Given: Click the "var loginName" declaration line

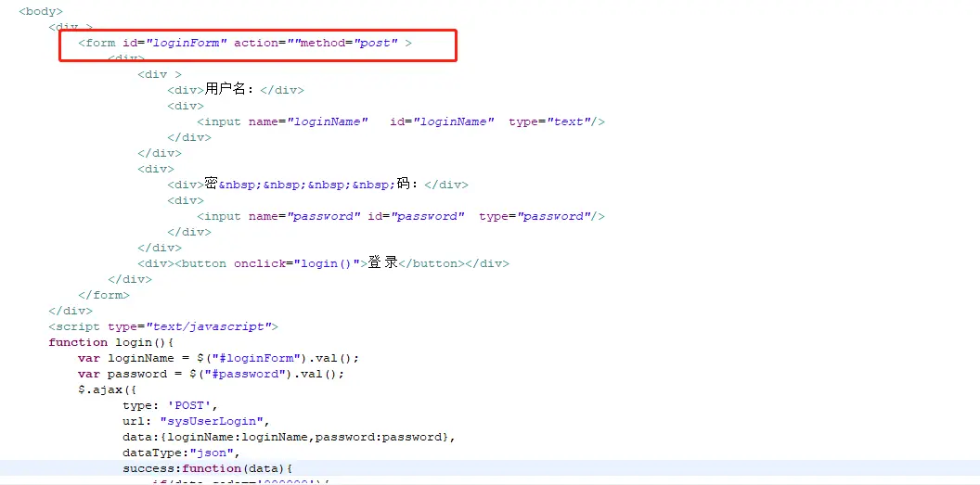Looking at the screenshot, I should tap(219, 358).
